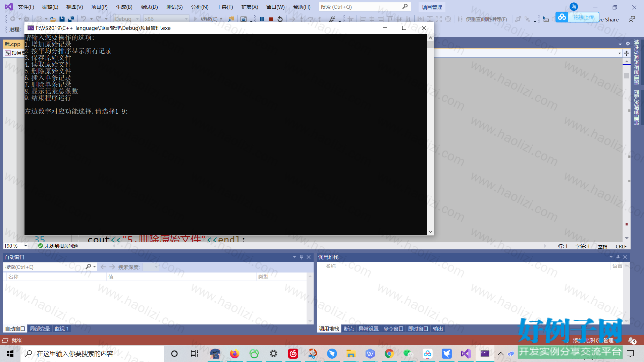The width and height of the screenshot is (644, 362).
Task: Click the Find in Files folder-search icon
Action: pos(231,19)
